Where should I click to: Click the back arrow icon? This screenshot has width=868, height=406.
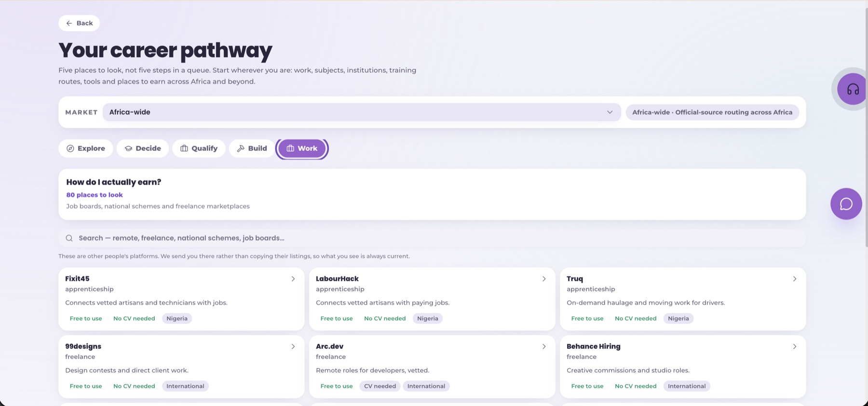pyautogui.click(x=69, y=23)
